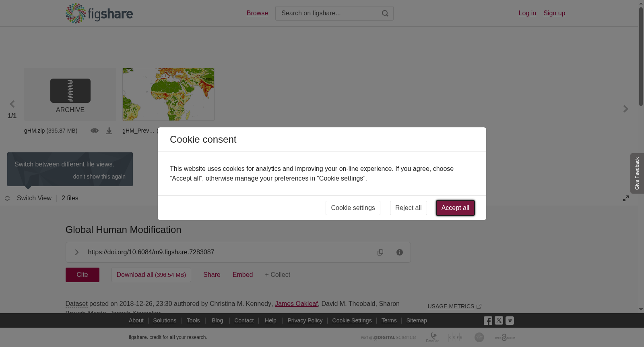Open Privacy Policy footer link
The height and width of the screenshot is (347, 644).
305,320
